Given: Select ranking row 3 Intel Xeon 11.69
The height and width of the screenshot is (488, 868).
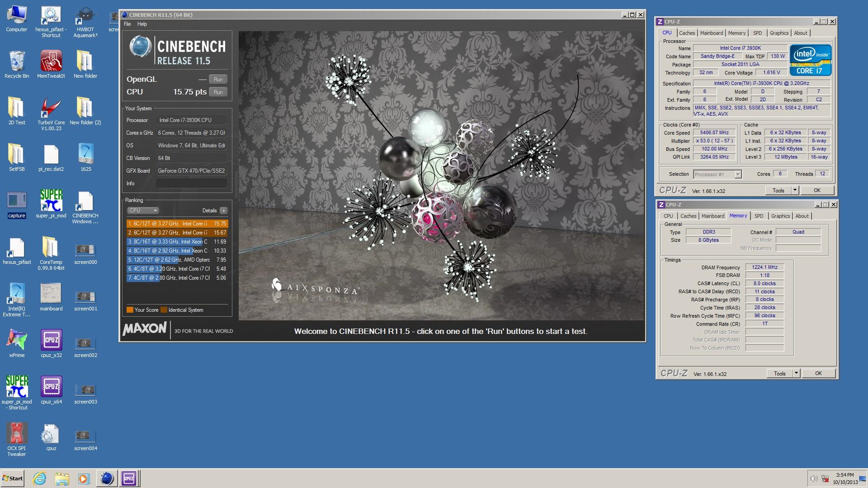Looking at the screenshot, I should (x=177, y=242).
